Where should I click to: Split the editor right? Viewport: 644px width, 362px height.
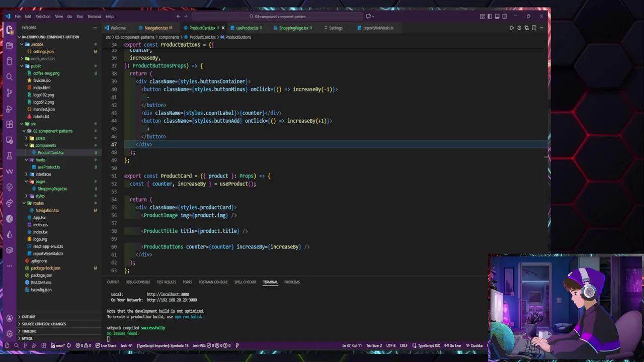tap(534, 28)
